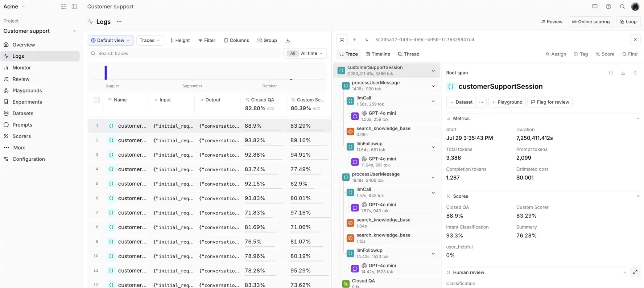This screenshot has height=288, width=644.
Task: Open the Default view dropdown
Action: 111,40
